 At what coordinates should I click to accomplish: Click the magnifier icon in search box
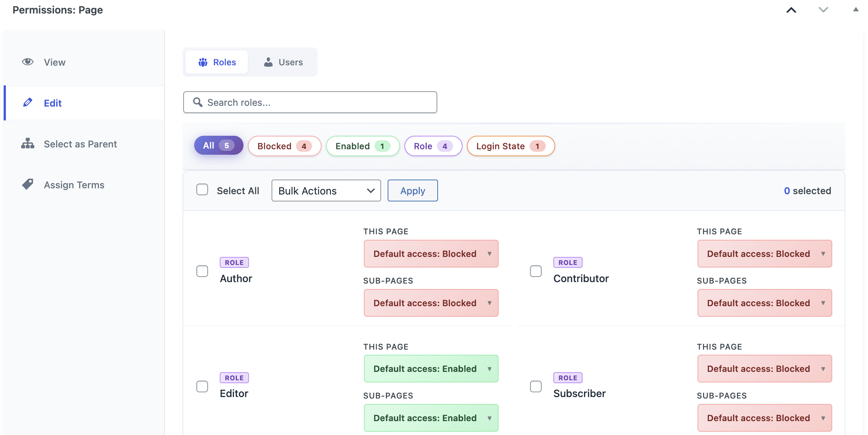pyautogui.click(x=198, y=102)
